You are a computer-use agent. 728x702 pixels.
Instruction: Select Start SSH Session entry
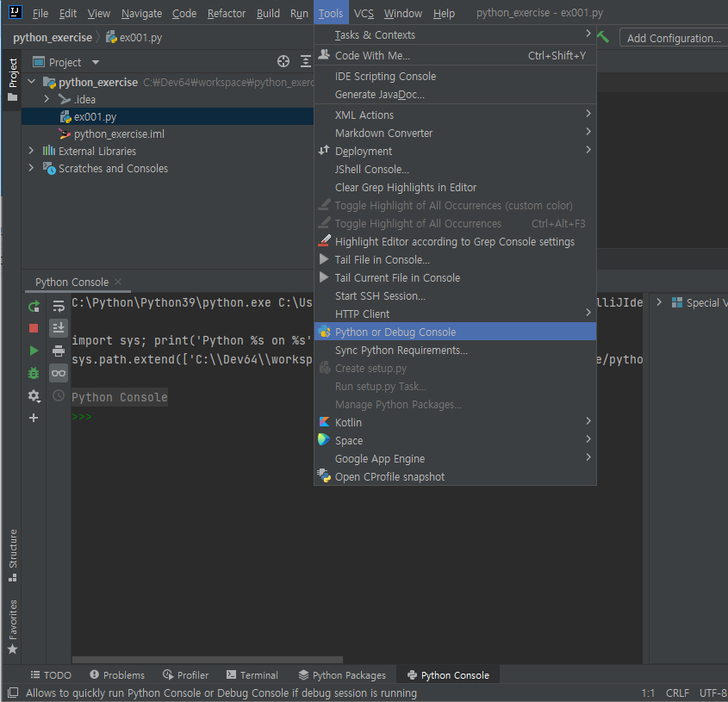click(455, 295)
